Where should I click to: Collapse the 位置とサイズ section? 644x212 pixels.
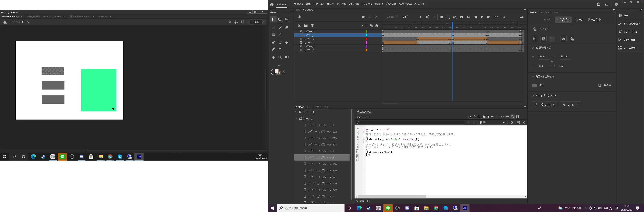tap(532, 48)
